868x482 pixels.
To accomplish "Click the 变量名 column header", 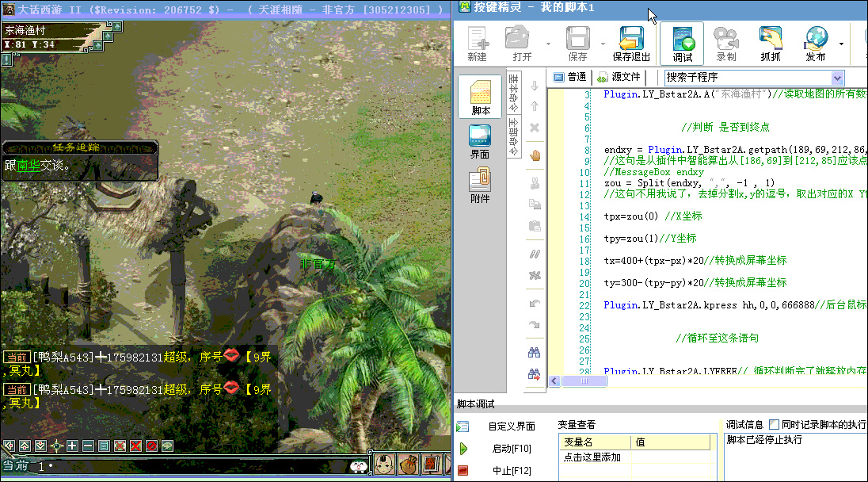I will 595,442.
